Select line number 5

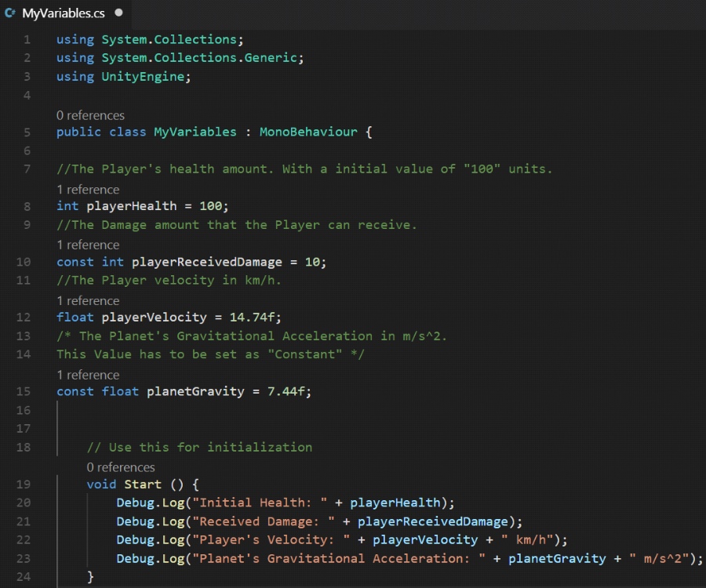[x=27, y=132]
